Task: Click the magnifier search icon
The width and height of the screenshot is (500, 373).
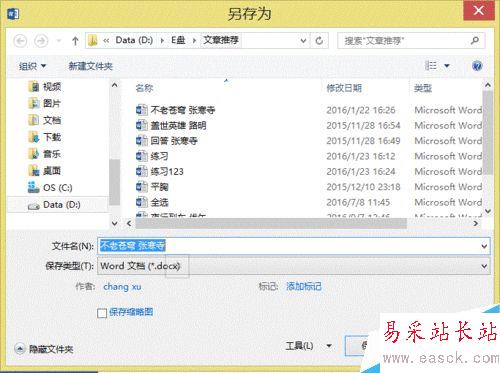Action: 475,41
